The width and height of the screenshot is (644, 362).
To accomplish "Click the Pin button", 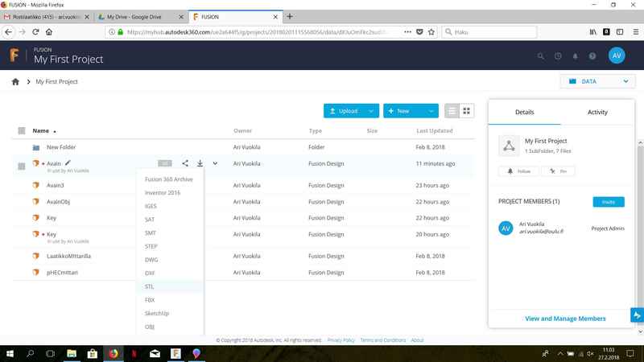I will tap(558, 171).
